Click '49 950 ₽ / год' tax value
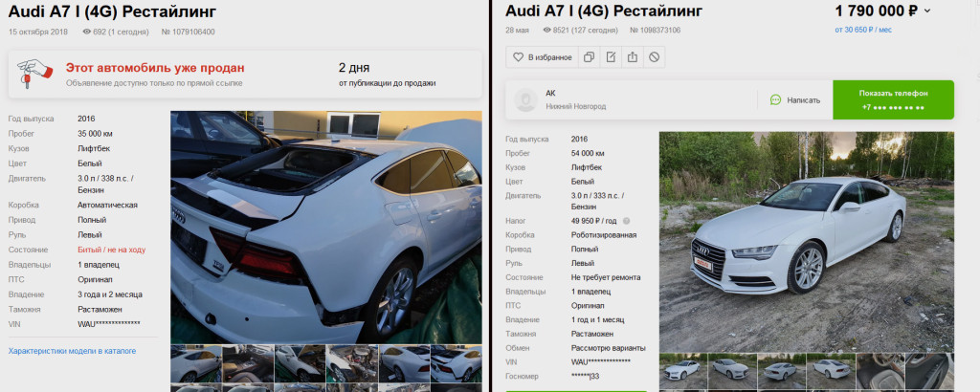 (595, 221)
